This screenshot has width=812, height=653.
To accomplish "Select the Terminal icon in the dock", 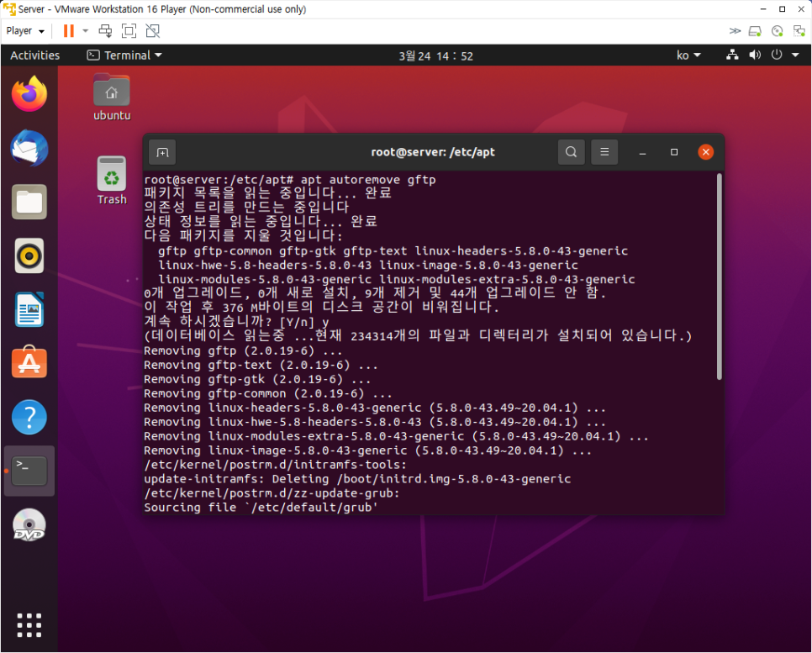I will pos(29,471).
